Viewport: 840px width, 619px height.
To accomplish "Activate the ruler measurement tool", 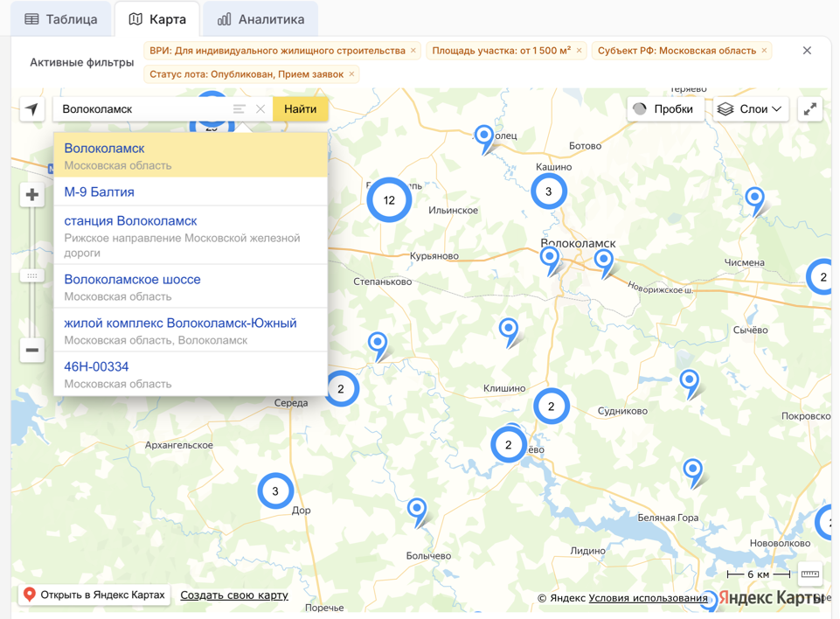I will coord(810,574).
